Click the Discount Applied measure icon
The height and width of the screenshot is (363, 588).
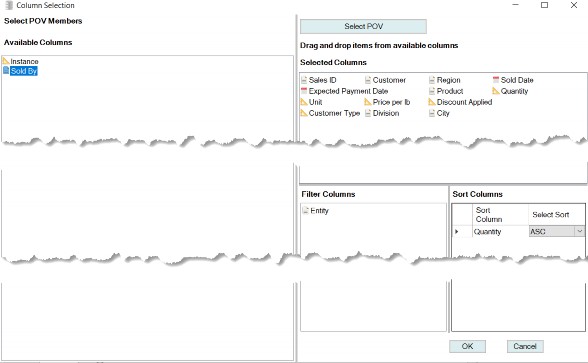[432, 102]
